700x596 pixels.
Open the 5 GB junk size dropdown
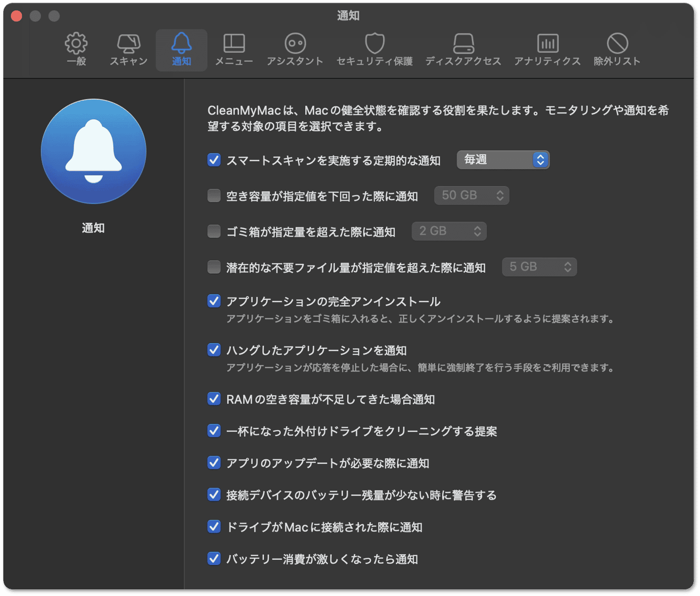tap(540, 267)
